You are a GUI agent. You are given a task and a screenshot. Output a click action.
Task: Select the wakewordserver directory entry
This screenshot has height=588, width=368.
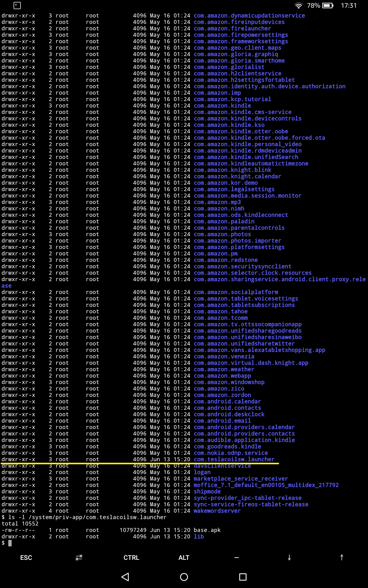coord(217,511)
